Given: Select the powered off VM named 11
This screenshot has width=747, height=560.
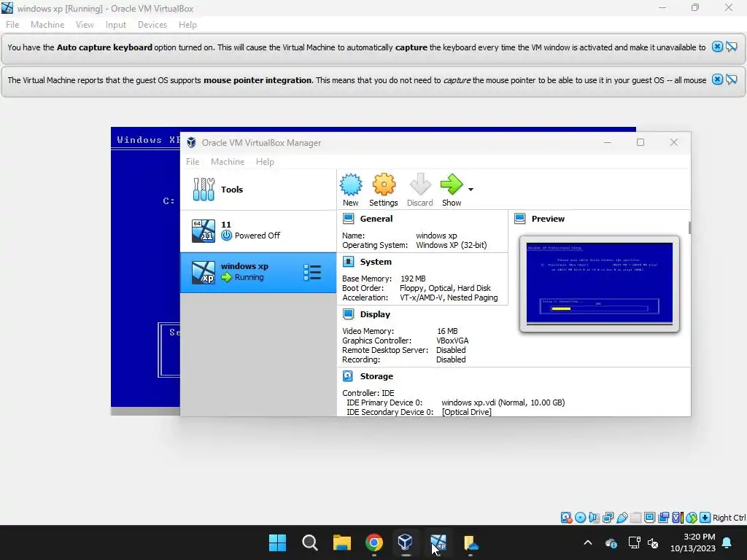Looking at the screenshot, I should [258, 230].
